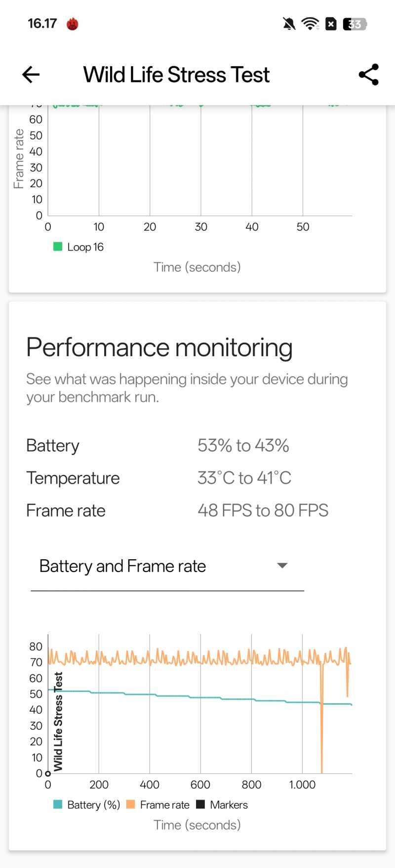The width and height of the screenshot is (395, 868).
Task: Click the dropdown arrow next to Battery and Frame rate
Action: click(x=282, y=566)
